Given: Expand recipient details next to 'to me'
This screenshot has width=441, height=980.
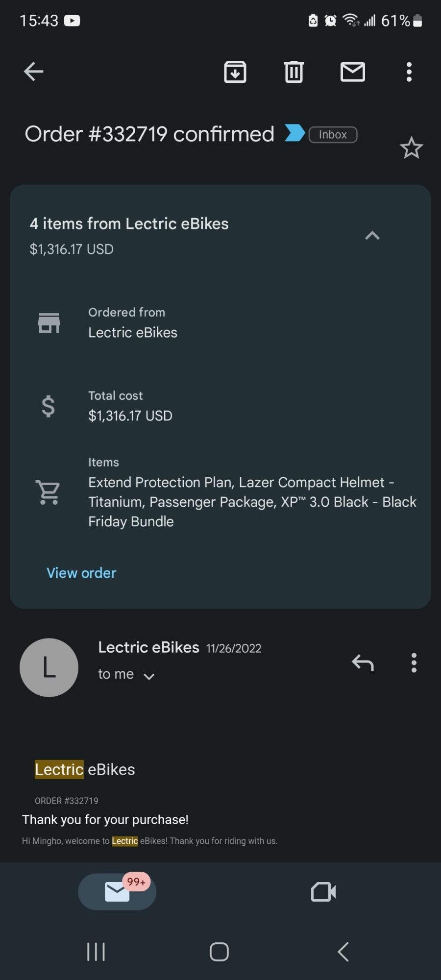Looking at the screenshot, I should click(x=149, y=676).
